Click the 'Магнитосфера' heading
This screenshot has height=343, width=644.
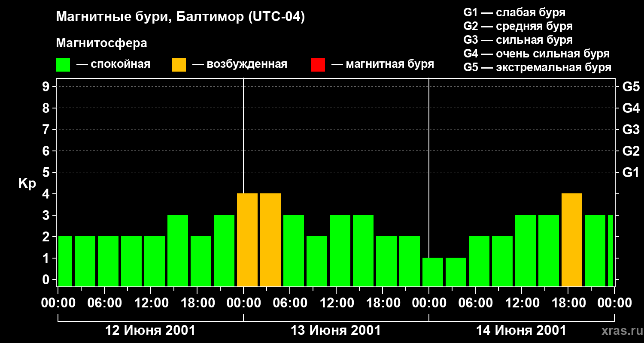pos(102,43)
